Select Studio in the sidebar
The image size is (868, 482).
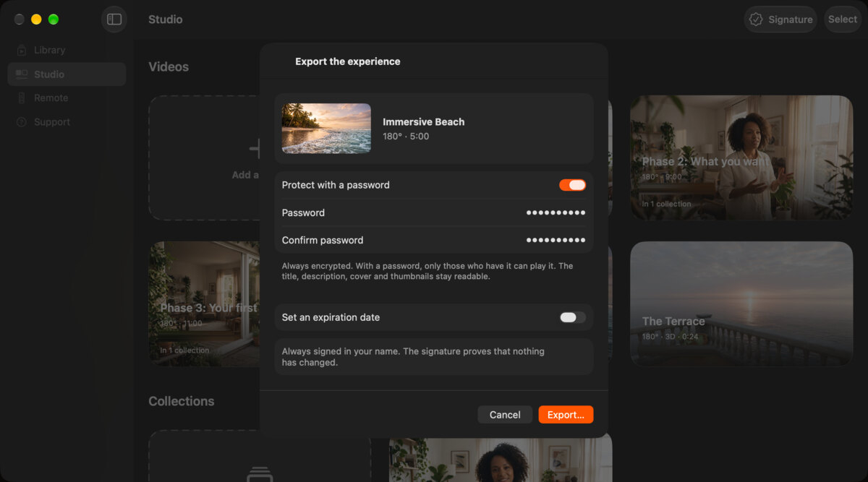pyautogui.click(x=67, y=74)
